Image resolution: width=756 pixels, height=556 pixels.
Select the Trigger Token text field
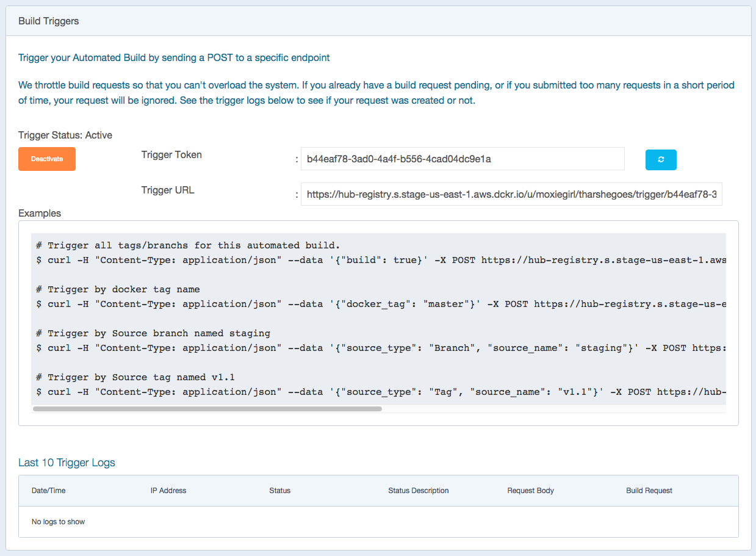[x=462, y=159]
